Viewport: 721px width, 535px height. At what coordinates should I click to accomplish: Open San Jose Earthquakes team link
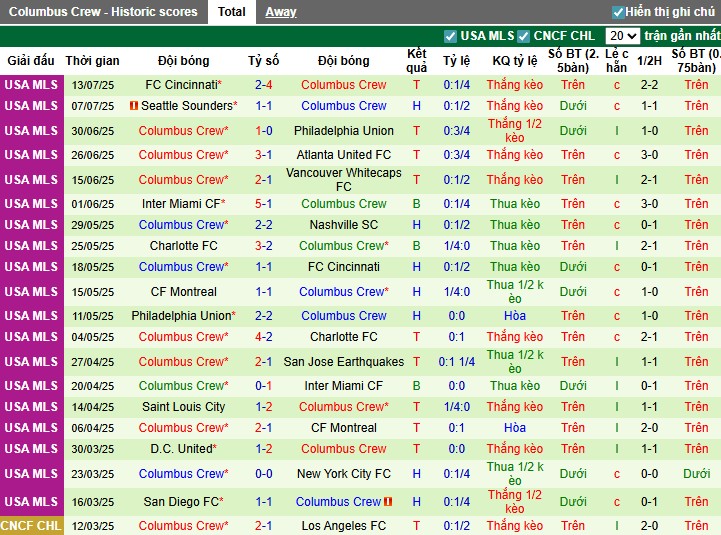343,362
